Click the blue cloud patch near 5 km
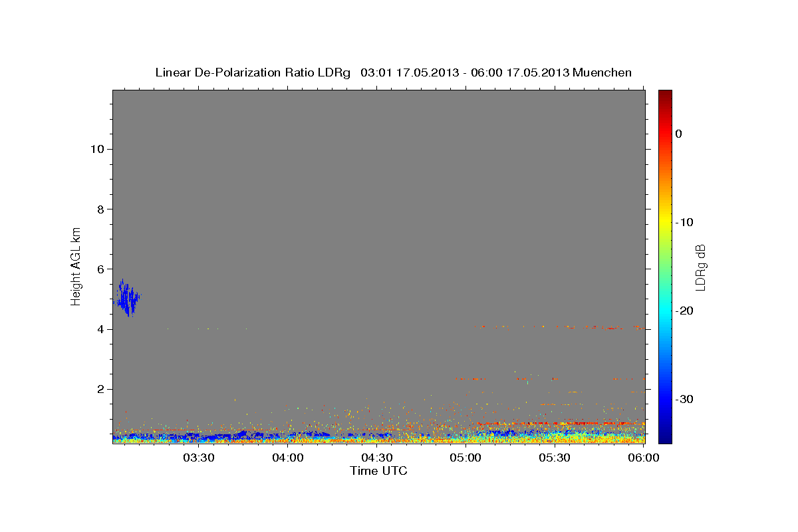The image size is (798, 532). tap(128, 299)
